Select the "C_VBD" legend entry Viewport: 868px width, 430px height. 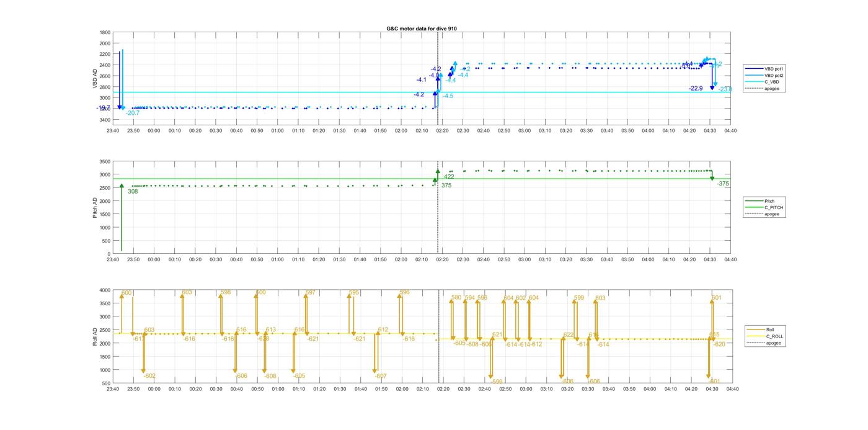coord(771,82)
